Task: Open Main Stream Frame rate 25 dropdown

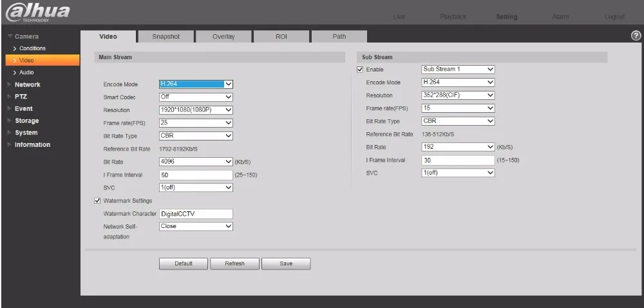Action: pos(196,123)
